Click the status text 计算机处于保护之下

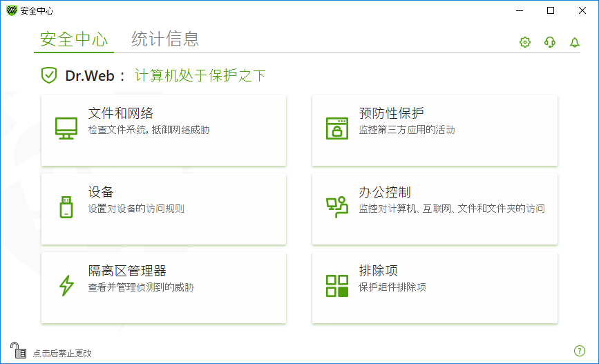[200, 75]
